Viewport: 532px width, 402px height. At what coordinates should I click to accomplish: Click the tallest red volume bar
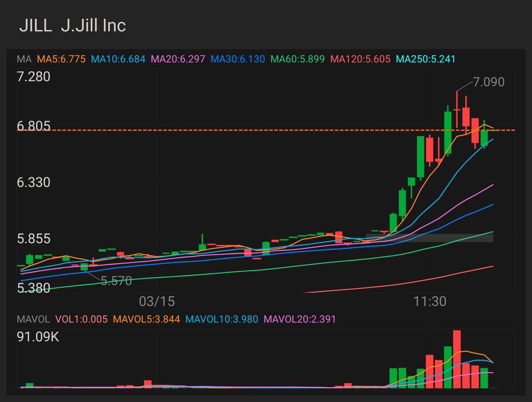point(457,359)
